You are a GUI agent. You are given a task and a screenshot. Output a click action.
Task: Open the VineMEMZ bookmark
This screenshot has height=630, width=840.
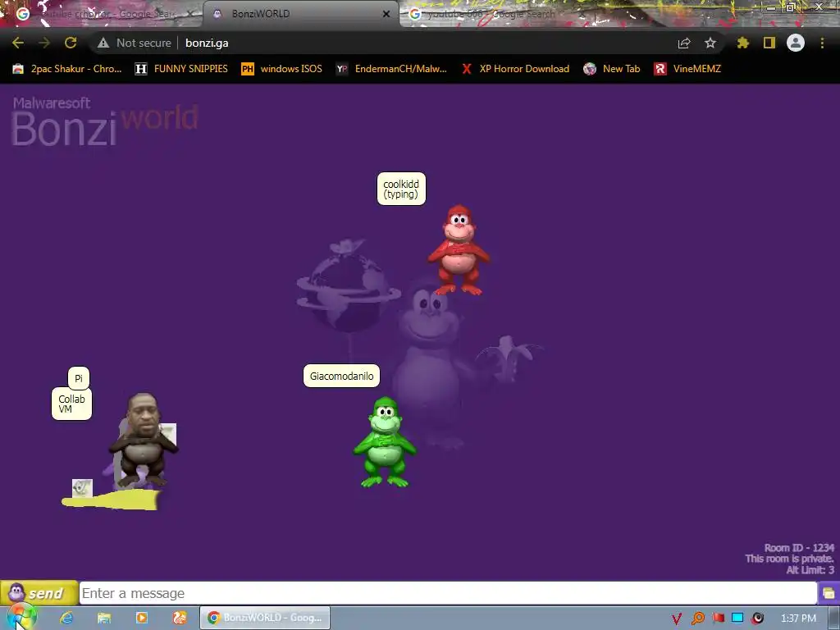pos(687,69)
